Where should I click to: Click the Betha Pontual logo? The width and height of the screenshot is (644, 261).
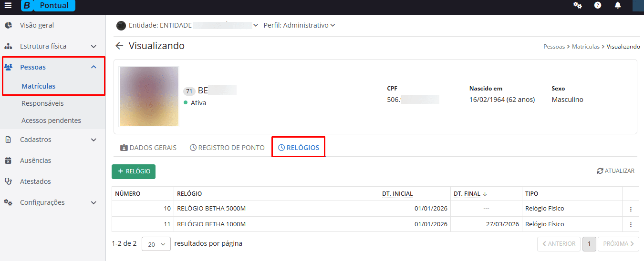pyautogui.click(x=48, y=6)
